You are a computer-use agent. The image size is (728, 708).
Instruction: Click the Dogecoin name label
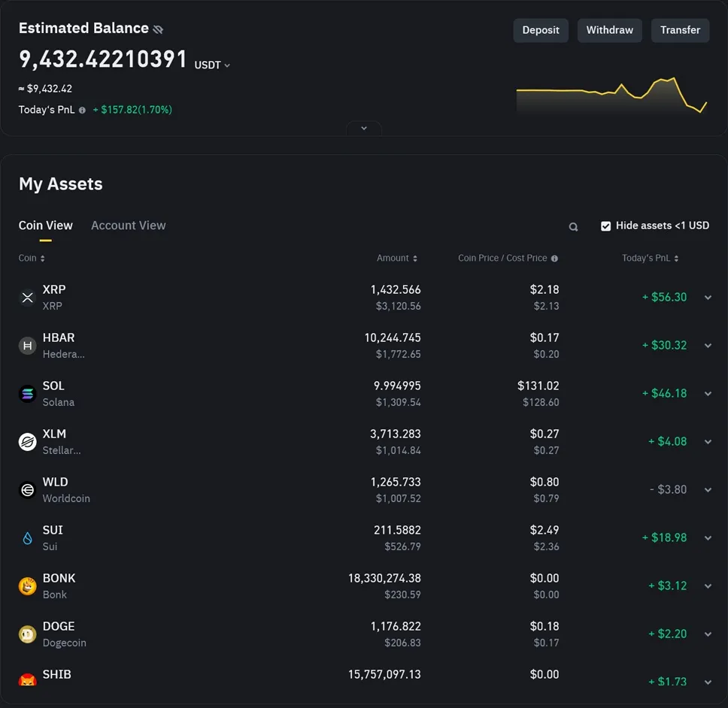pos(65,643)
